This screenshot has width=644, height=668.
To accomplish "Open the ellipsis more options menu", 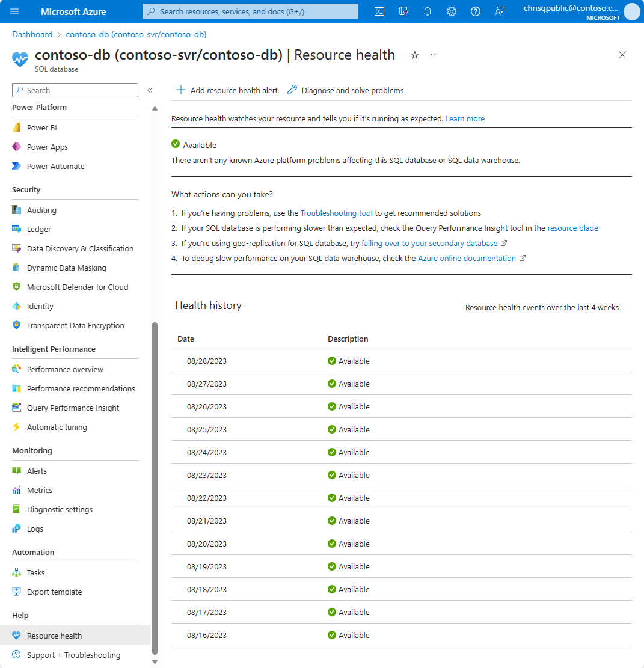I will point(434,55).
